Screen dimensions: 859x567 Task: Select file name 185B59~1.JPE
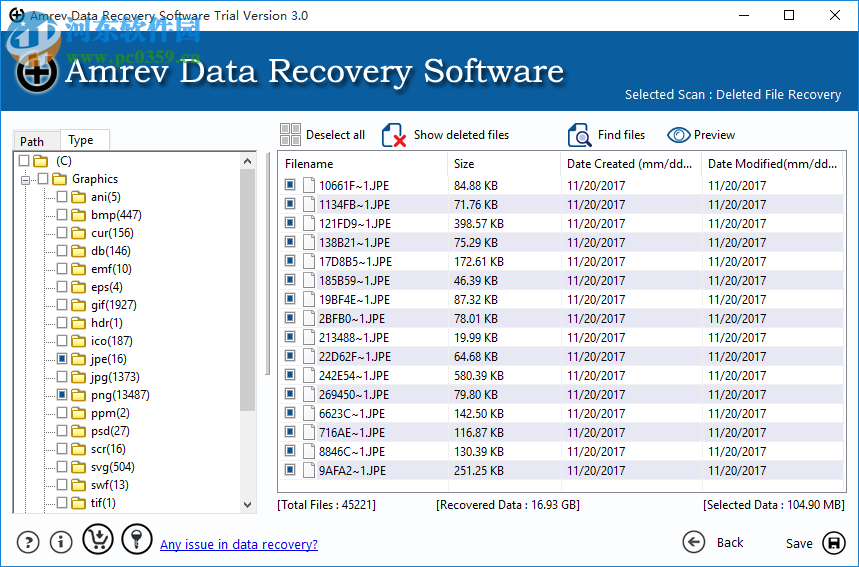(354, 280)
